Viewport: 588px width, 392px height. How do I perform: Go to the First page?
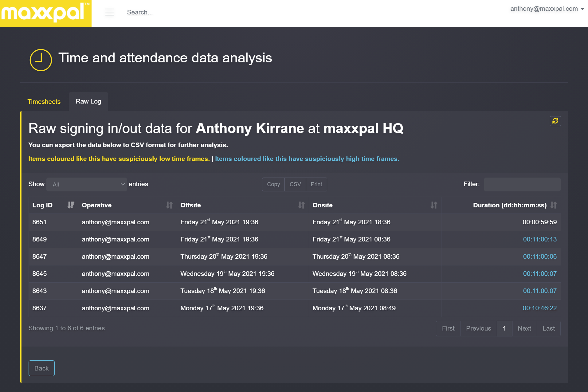(448, 328)
